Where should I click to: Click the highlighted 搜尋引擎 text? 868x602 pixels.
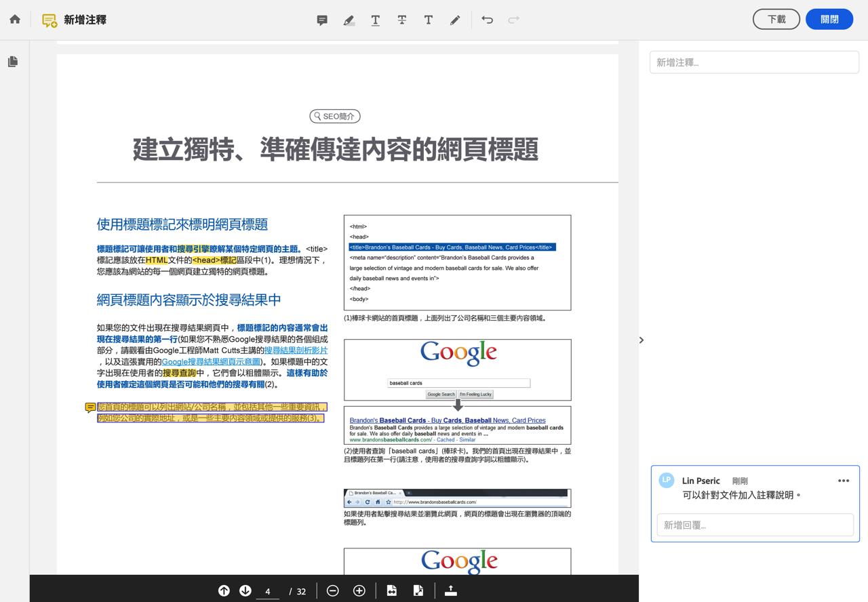point(193,249)
